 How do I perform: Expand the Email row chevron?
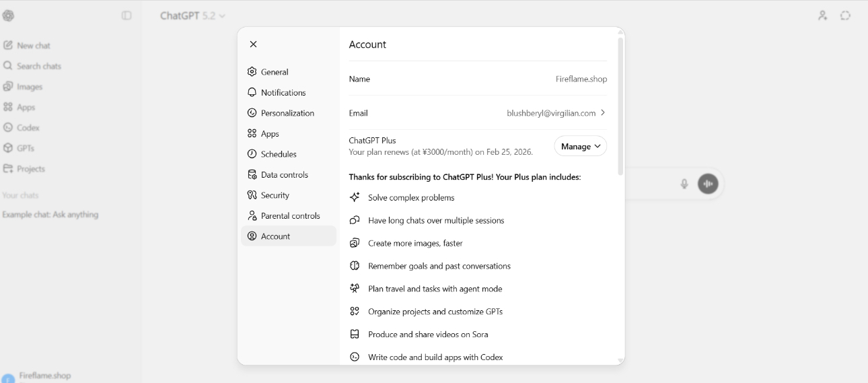603,113
